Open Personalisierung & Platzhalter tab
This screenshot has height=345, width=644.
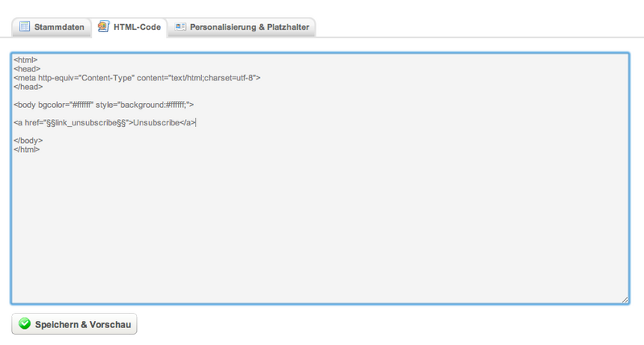coord(242,27)
